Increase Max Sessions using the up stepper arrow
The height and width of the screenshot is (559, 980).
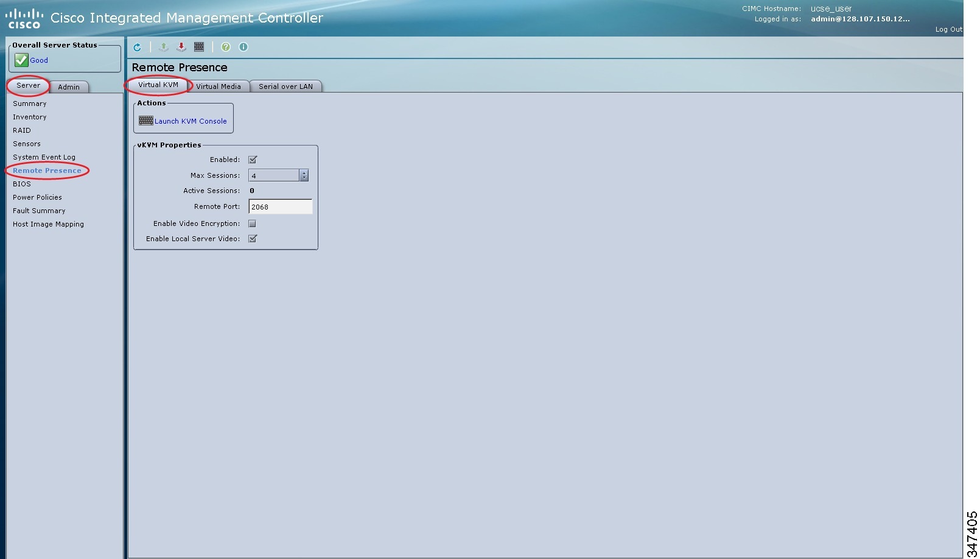304,172
